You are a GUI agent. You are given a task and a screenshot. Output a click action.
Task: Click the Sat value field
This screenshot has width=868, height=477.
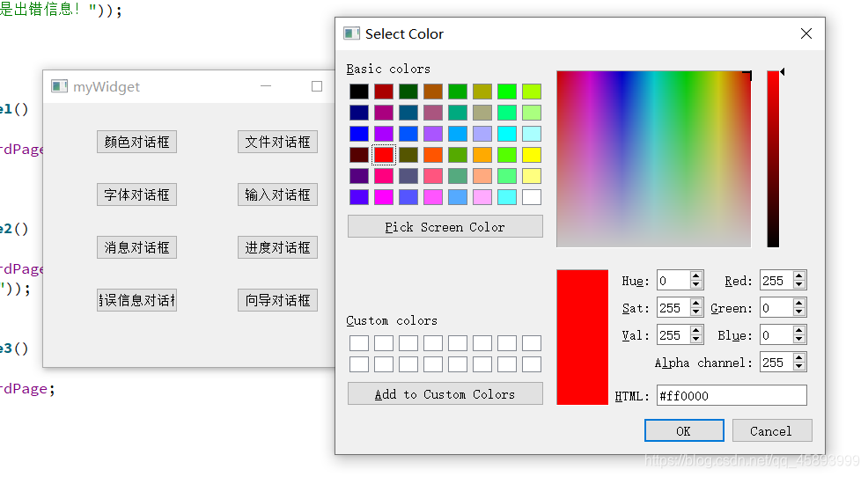pos(673,308)
